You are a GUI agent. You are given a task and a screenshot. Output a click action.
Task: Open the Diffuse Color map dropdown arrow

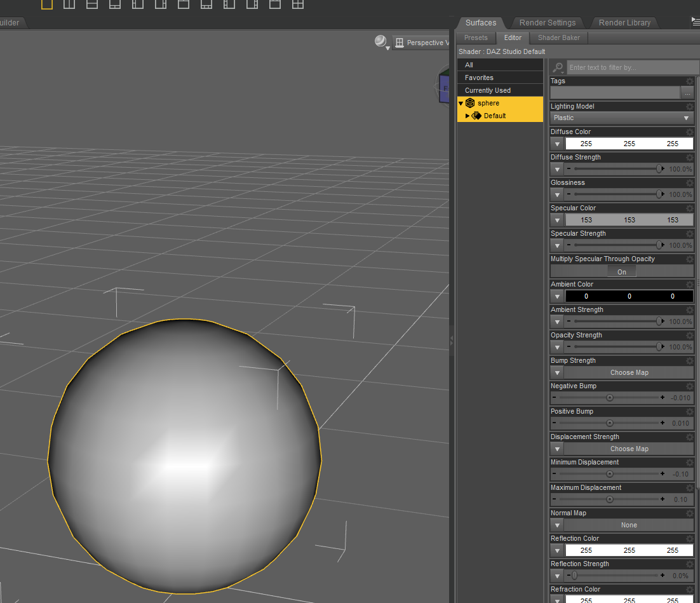(557, 144)
